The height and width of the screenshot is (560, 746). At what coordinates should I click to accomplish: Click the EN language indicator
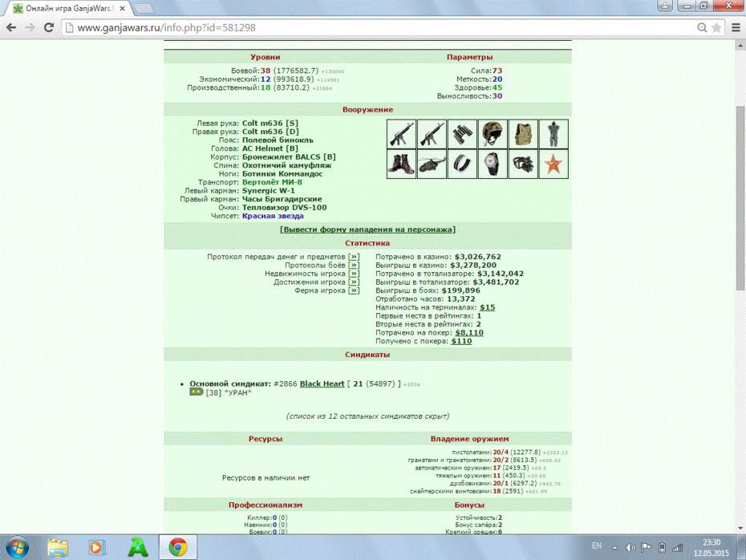coord(597,546)
